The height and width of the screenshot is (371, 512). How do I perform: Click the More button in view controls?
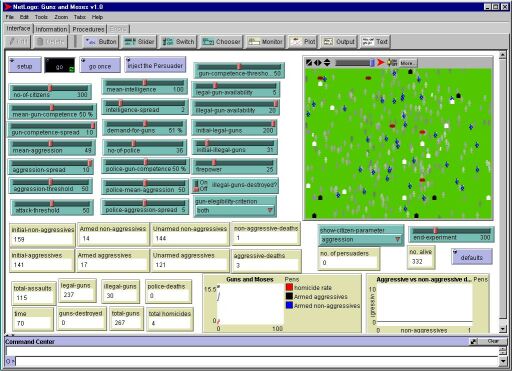coord(407,63)
